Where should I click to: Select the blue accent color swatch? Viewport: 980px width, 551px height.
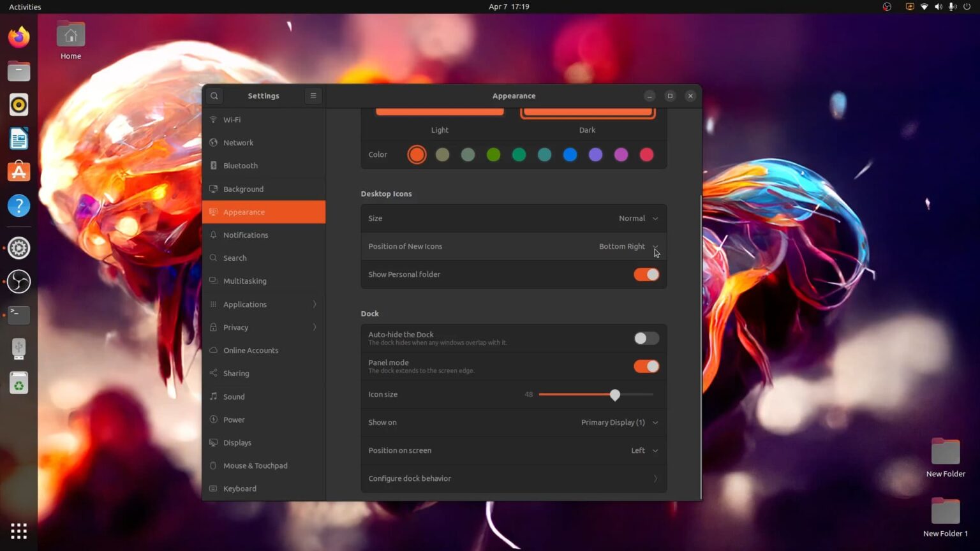point(570,154)
